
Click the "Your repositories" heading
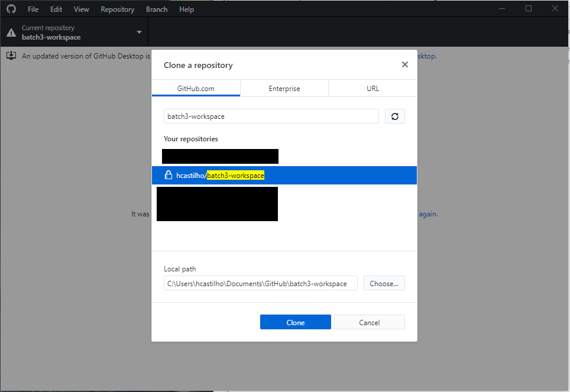tap(191, 139)
